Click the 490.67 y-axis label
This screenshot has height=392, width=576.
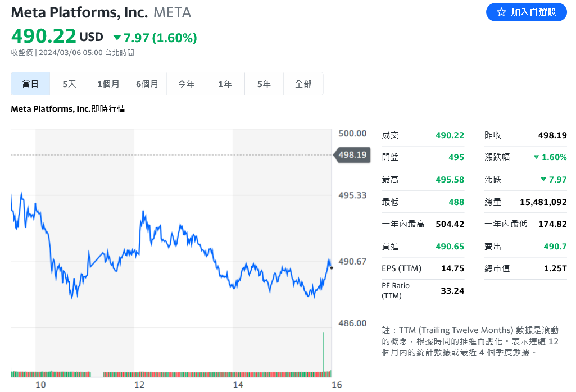pyautogui.click(x=352, y=261)
